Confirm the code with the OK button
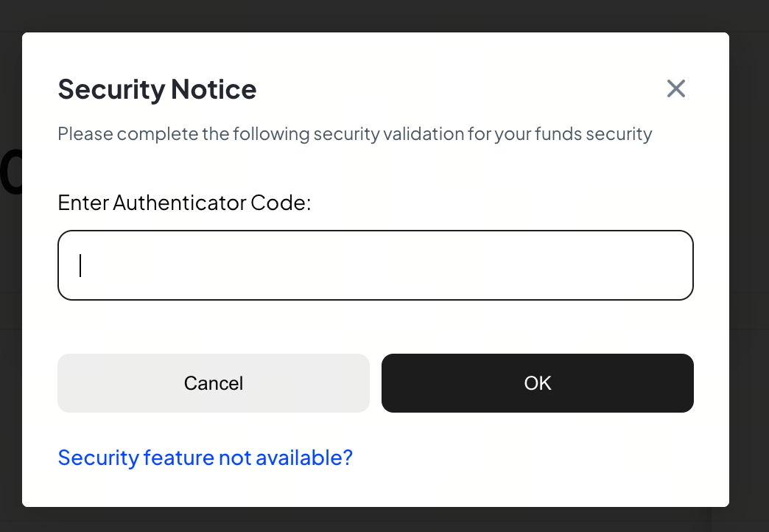Viewport: 769px width, 532px height. pyautogui.click(x=538, y=383)
